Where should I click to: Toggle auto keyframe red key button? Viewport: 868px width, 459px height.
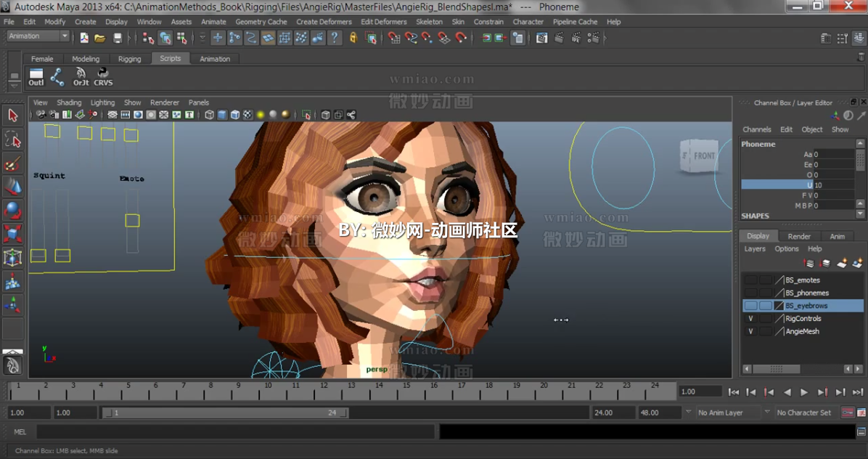coord(848,413)
